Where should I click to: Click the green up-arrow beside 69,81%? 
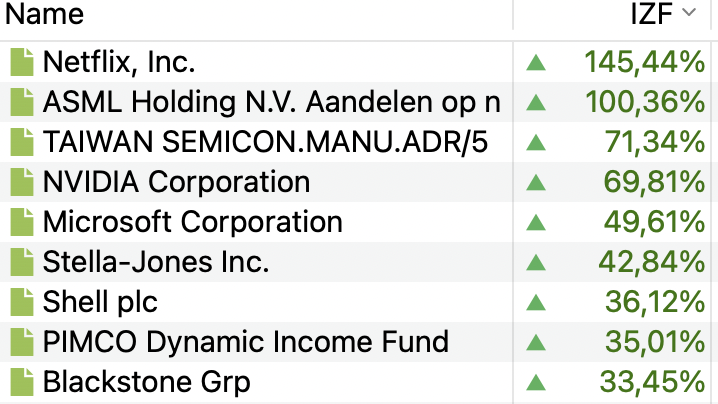[x=536, y=183]
